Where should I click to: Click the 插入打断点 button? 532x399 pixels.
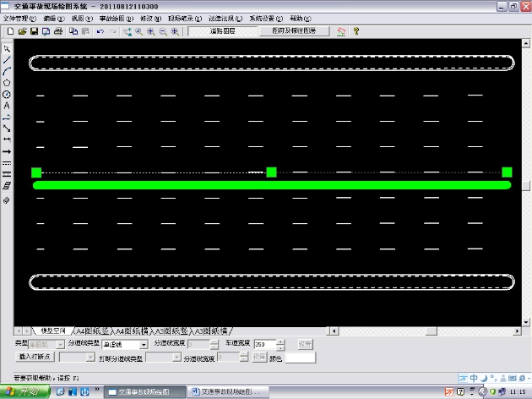click(x=35, y=357)
